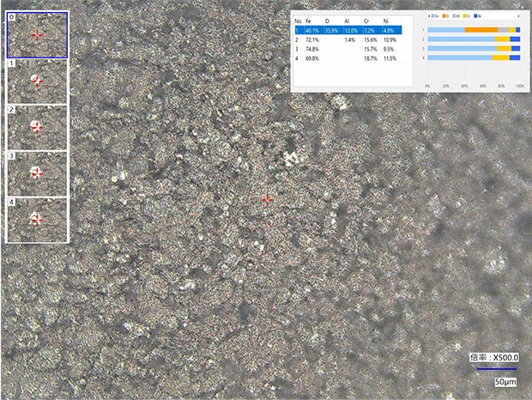This screenshot has width=532, height=400.
Task: Select the 9.5% Ni cell
Action: [x=389, y=49]
